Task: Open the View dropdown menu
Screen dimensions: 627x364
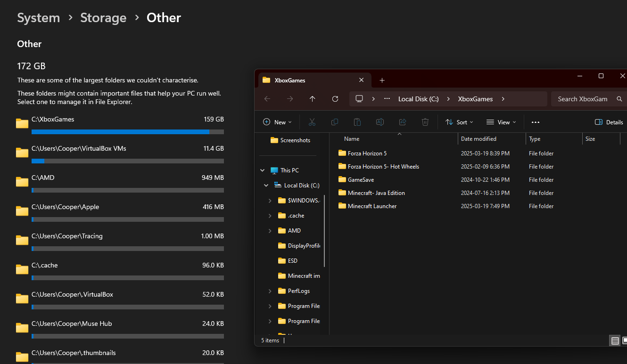Action: [501, 122]
